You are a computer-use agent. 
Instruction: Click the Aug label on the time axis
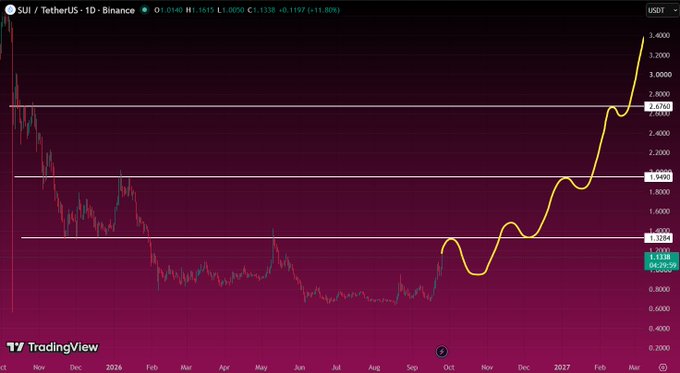374,367
